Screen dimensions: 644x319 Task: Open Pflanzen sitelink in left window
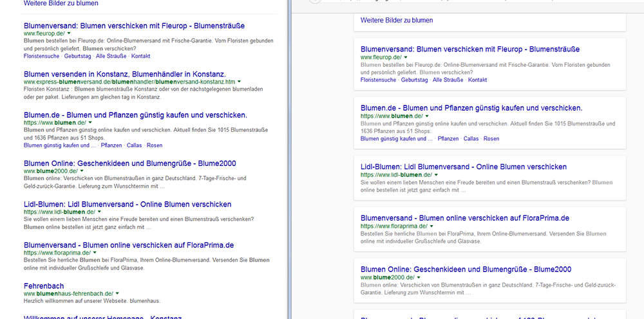111,145
